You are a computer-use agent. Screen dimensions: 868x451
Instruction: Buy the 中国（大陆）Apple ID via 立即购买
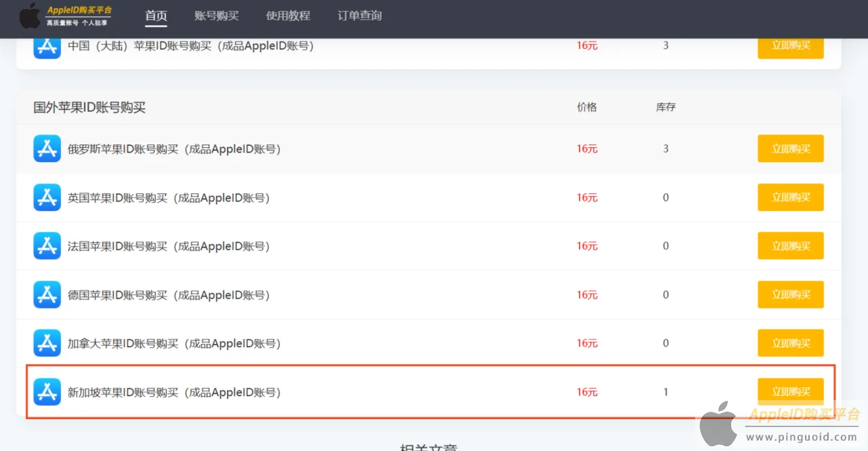click(x=791, y=47)
